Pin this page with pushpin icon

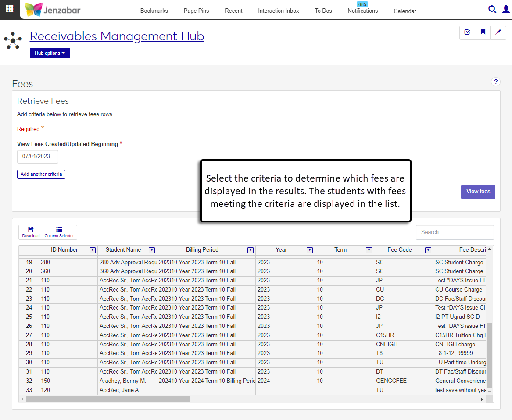(x=498, y=32)
